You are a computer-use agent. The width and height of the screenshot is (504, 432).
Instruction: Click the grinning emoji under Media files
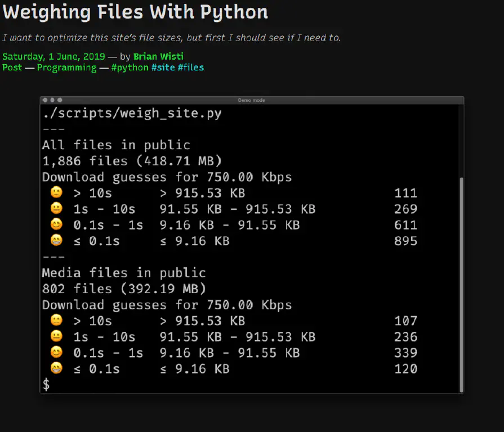click(x=56, y=369)
